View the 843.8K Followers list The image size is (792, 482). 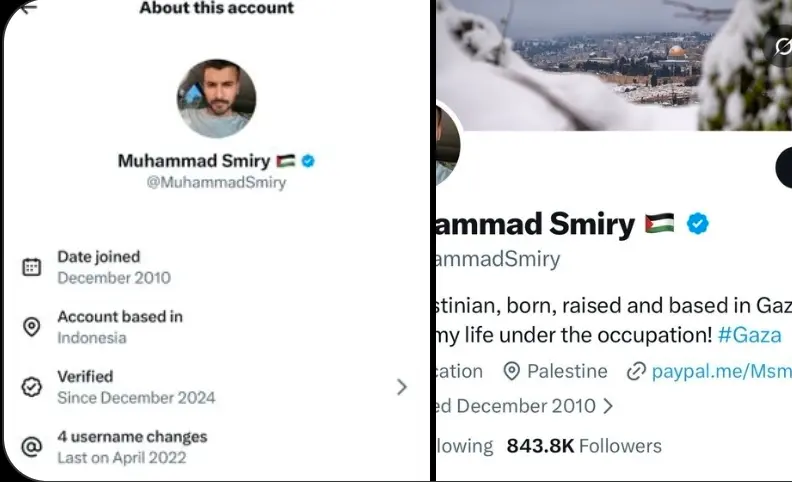tap(584, 445)
